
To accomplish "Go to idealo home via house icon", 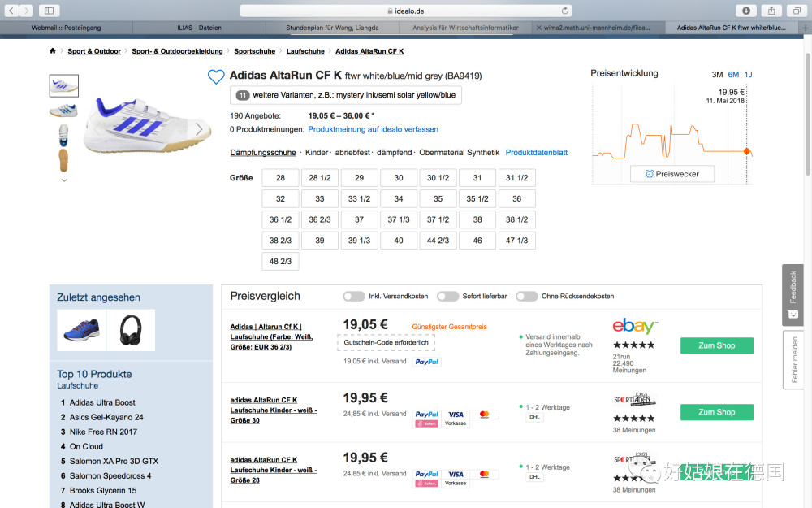I will (52, 50).
